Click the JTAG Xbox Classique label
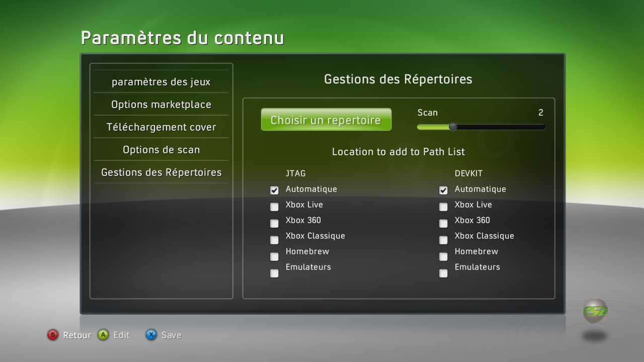 [315, 236]
